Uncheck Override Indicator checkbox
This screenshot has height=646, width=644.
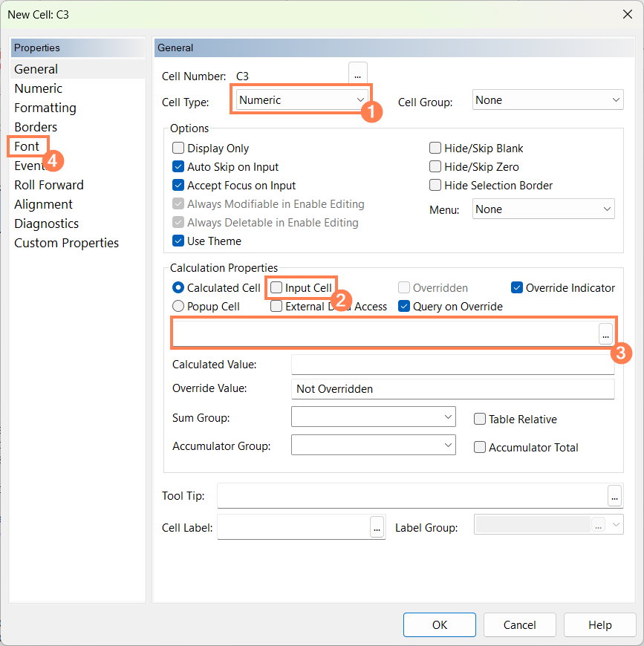517,287
